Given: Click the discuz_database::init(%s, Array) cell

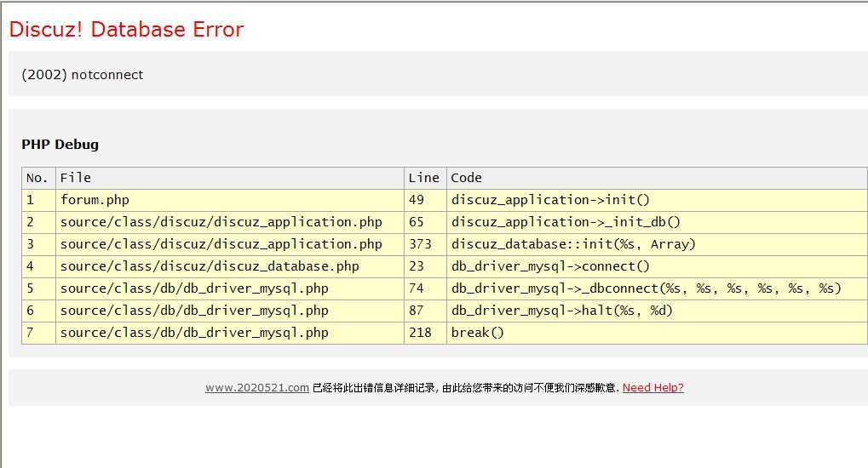Looking at the screenshot, I should 657,244.
